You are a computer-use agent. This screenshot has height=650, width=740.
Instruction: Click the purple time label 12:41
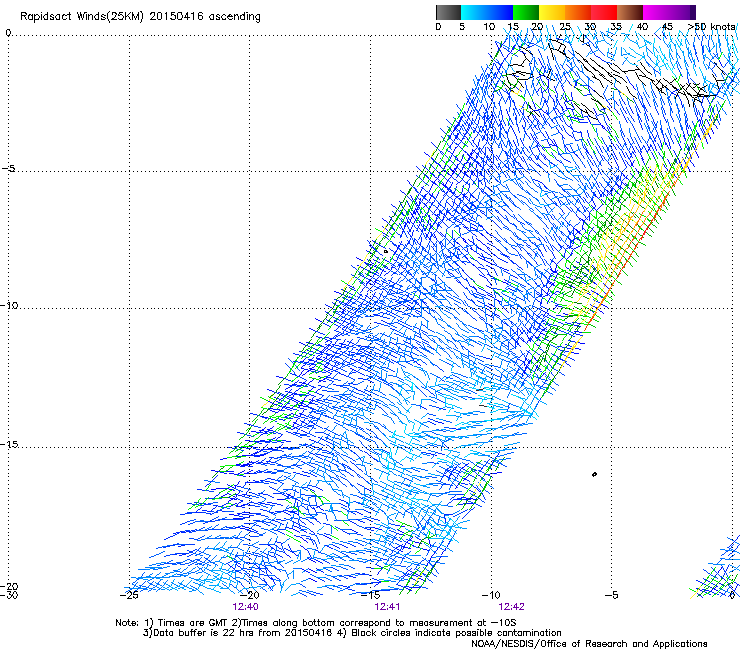click(x=387, y=607)
